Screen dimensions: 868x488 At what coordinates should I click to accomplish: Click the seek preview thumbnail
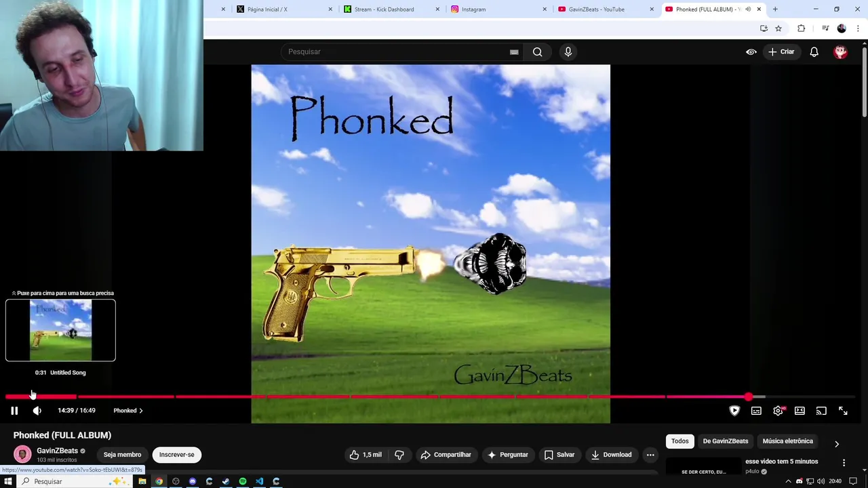pos(60,331)
